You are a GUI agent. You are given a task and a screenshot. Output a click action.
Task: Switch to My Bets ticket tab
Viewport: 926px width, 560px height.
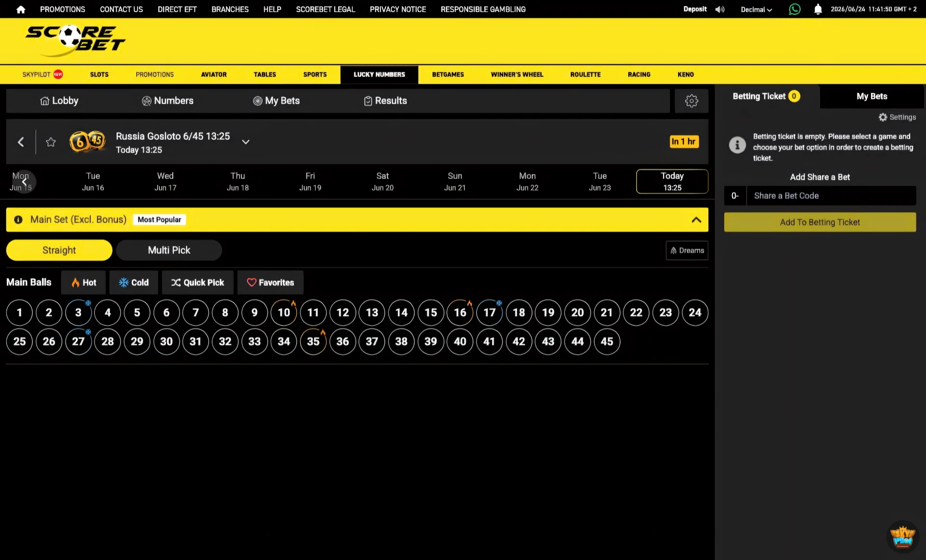tap(872, 96)
